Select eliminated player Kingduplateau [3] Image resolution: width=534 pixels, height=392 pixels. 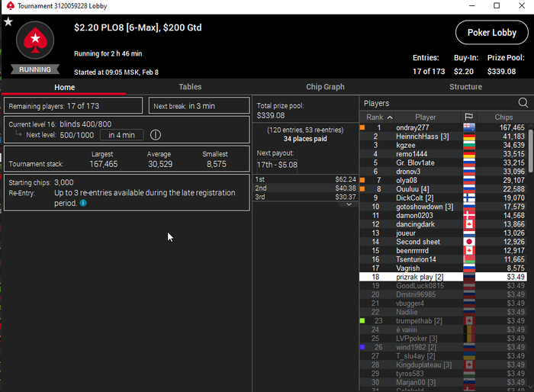coord(442,365)
